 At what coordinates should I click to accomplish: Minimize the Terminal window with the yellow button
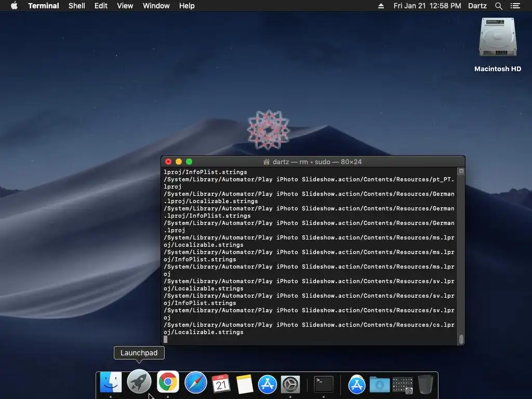(179, 162)
